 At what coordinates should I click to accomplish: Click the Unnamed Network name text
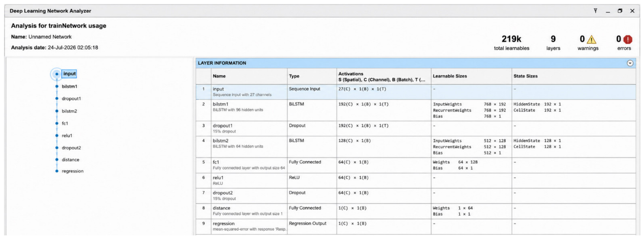tap(50, 37)
